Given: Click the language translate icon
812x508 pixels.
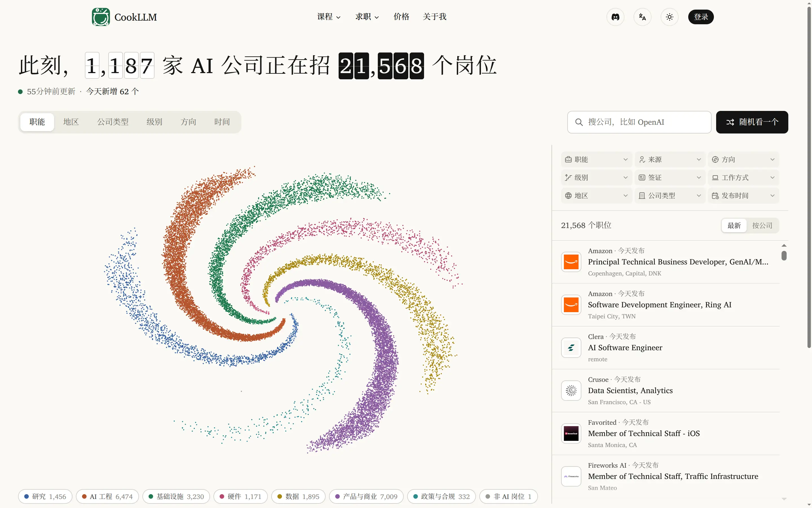Looking at the screenshot, I should pos(642,17).
